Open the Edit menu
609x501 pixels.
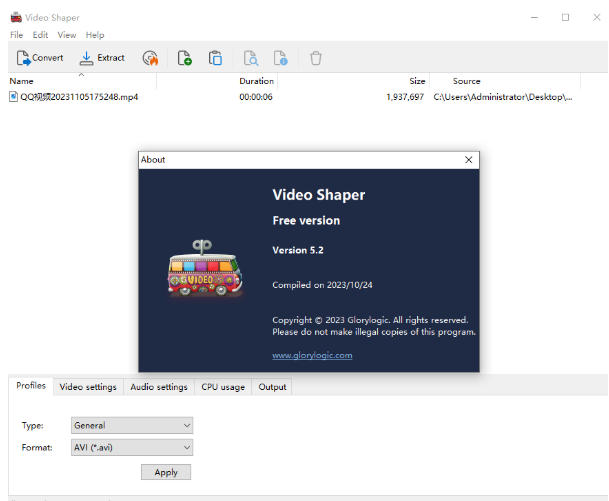click(40, 35)
